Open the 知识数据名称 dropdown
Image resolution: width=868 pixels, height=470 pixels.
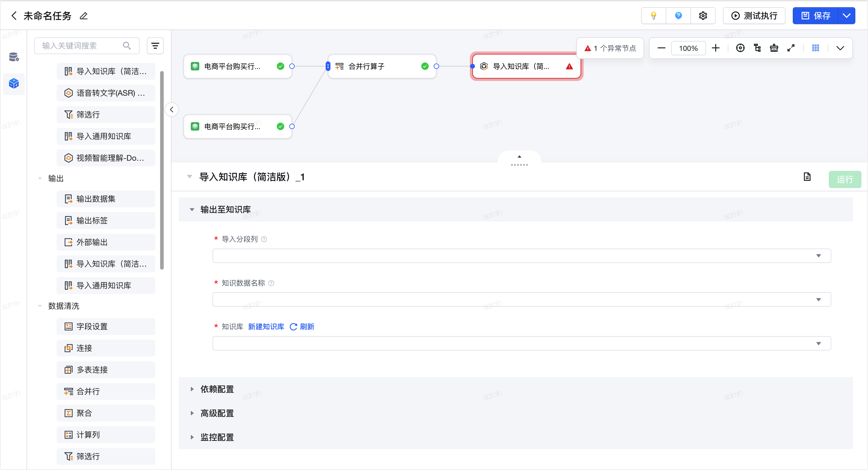521,299
